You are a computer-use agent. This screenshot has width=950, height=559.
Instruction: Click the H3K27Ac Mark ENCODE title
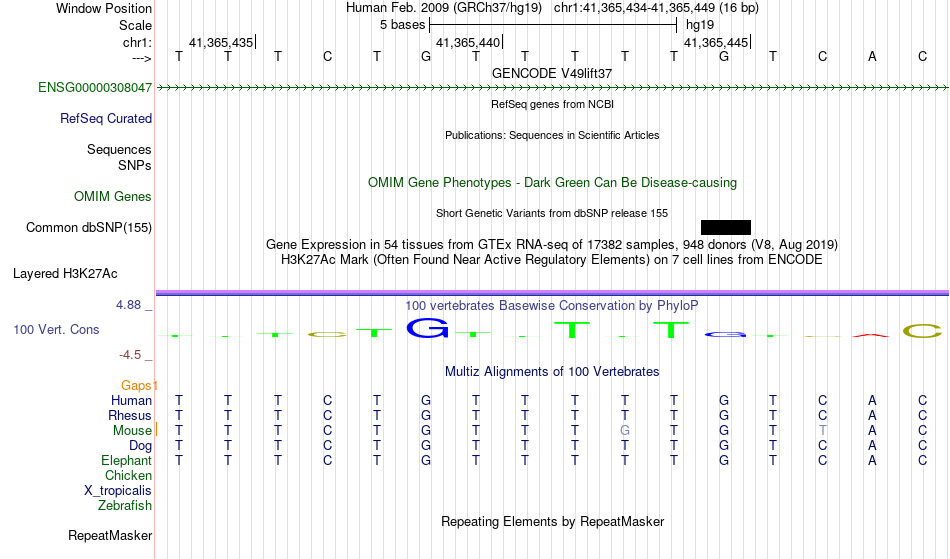(552, 260)
